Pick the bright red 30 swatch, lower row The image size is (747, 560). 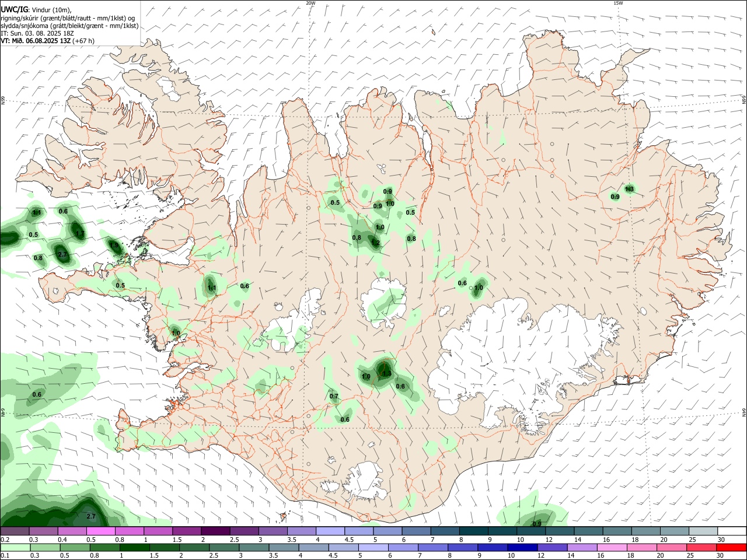coord(731,547)
